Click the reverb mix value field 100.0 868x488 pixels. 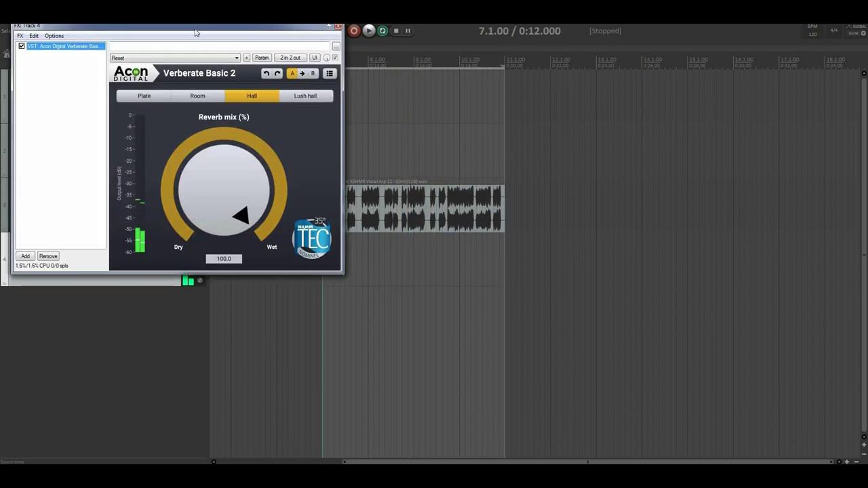tap(224, 258)
